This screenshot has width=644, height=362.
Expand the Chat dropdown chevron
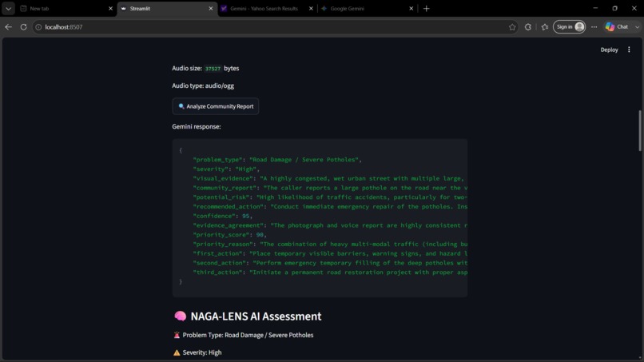point(637,27)
